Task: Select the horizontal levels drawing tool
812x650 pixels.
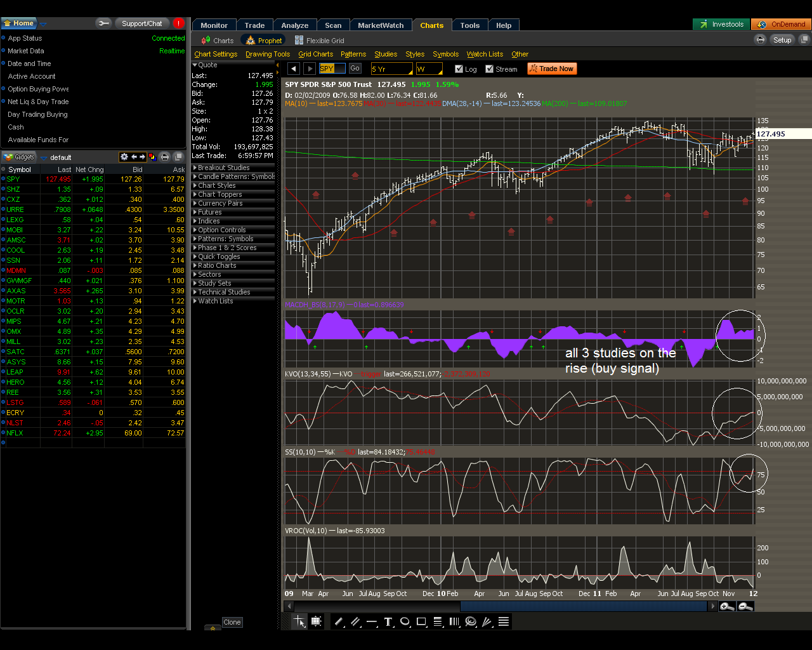Action: pos(504,622)
